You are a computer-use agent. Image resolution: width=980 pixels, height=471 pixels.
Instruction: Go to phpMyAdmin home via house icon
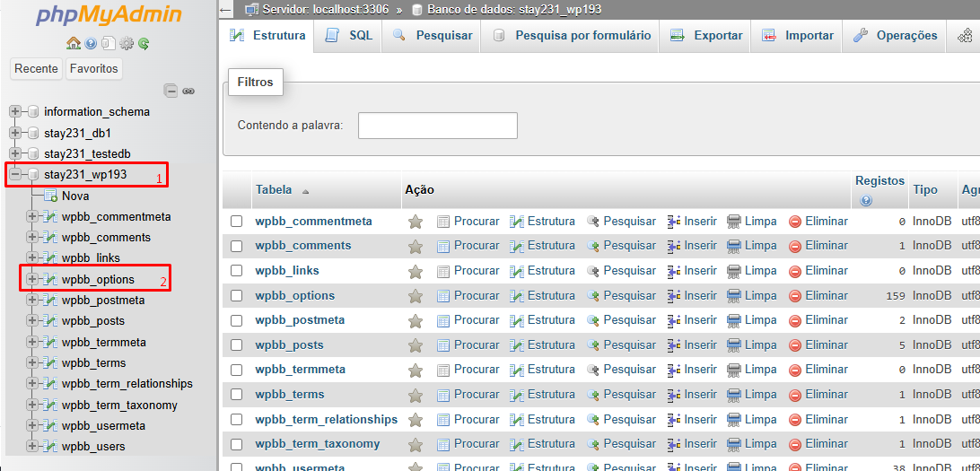73,43
